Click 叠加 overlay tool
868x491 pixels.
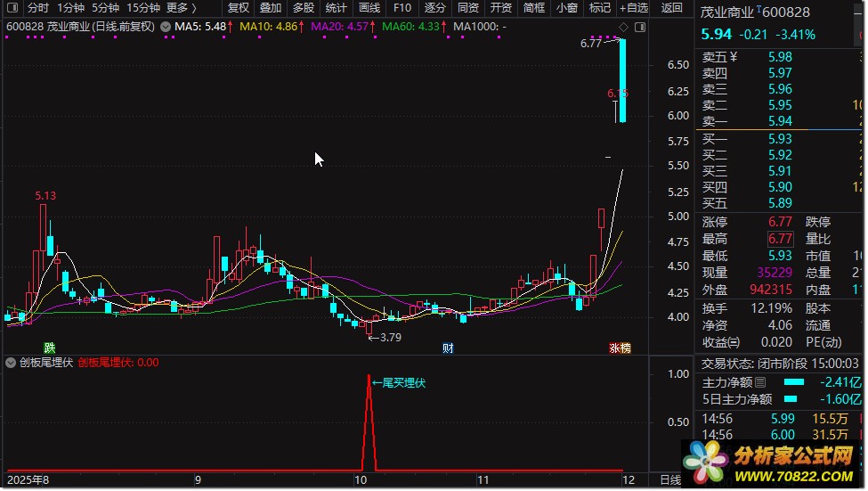coord(271,8)
